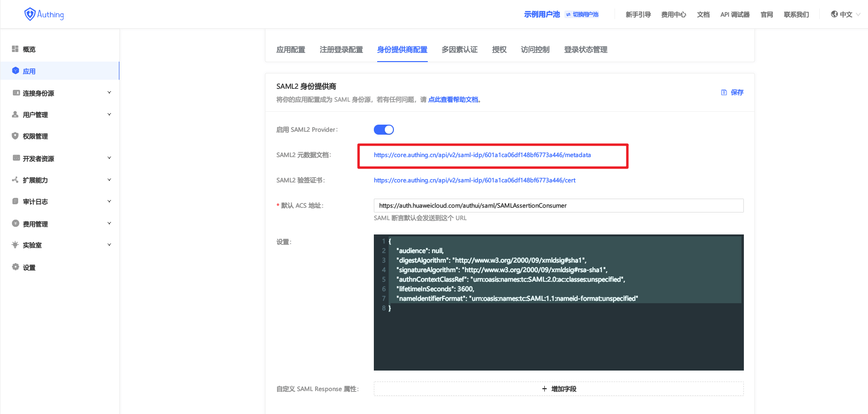Click the save icon next to 保存

pos(724,93)
